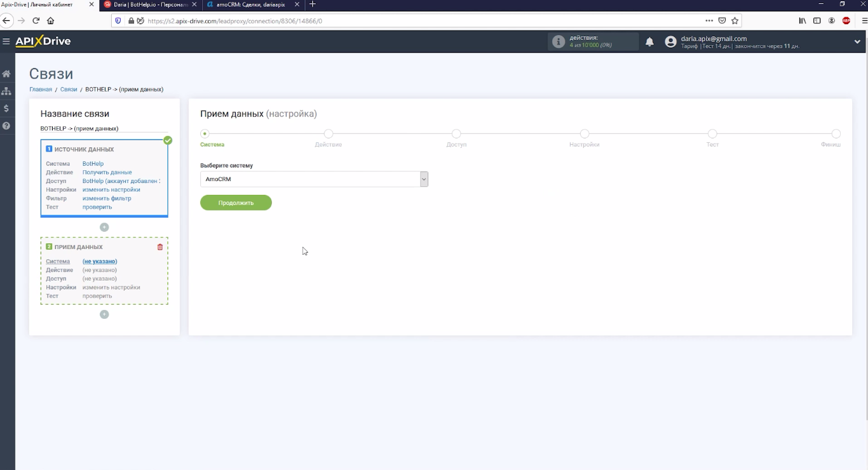This screenshot has width=868, height=470.
Task: Select the Доступ step circle
Action: [x=456, y=134]
